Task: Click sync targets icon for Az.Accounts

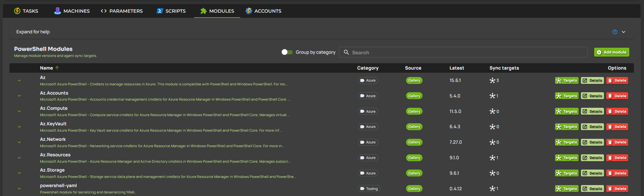Action: point(493,96)
